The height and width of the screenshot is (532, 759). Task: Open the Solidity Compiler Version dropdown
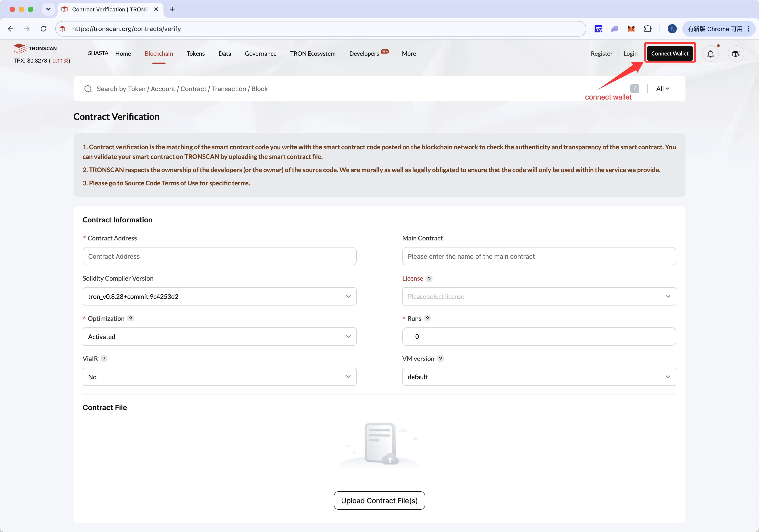click(219, 297)
